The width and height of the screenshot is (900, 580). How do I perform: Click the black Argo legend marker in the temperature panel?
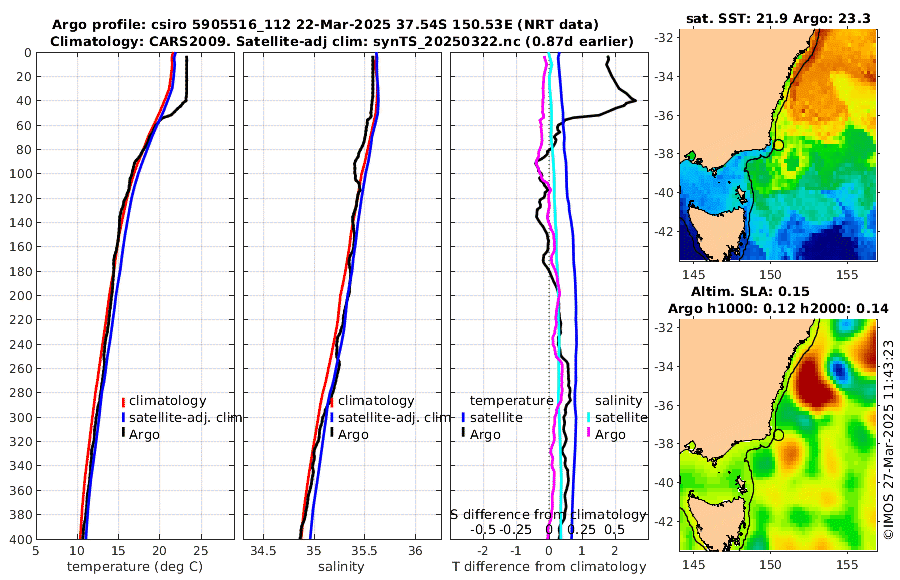click(x=123, y=434)
